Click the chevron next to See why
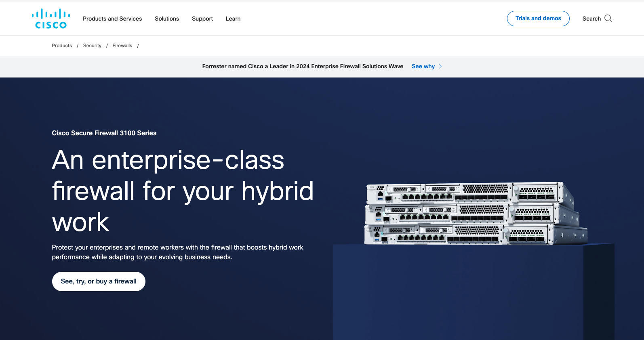Screen dimensions: 644x340 440,66
